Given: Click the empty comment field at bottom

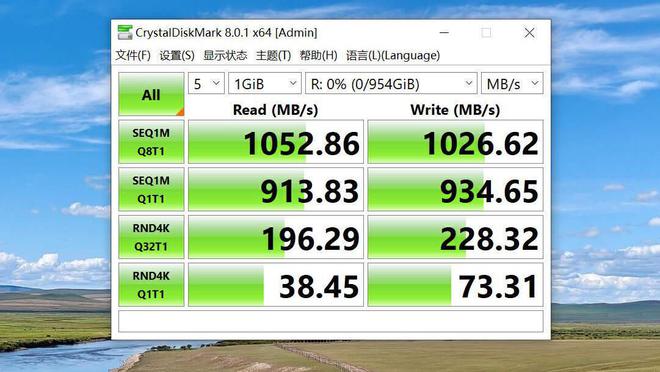Looking at the screenshot, I should point(331,321).
